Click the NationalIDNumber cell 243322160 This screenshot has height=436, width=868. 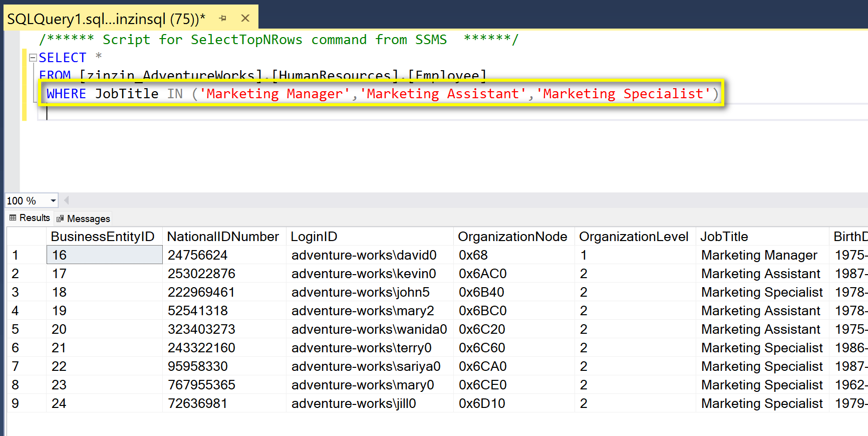click(224, 348)
